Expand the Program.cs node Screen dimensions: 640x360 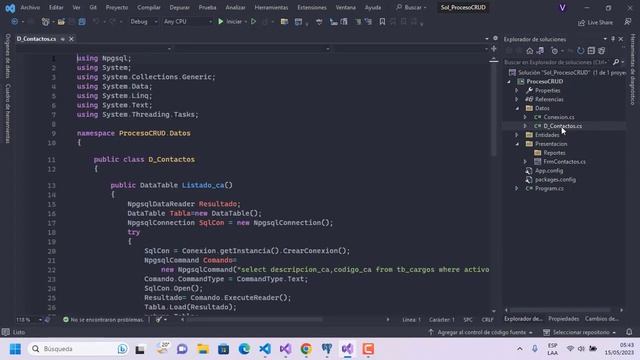pos(517,188)
